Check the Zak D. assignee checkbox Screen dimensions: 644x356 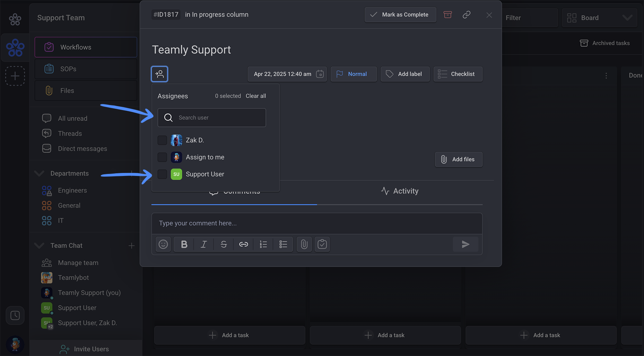pyautogui.click(x=162, y=140)
